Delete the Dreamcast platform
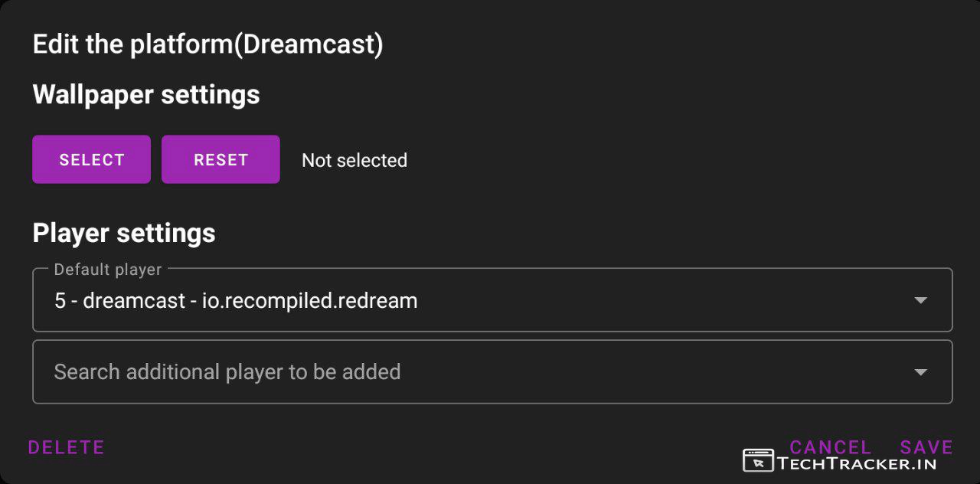This screenshot has height=484, width=980. pos(66,447)
